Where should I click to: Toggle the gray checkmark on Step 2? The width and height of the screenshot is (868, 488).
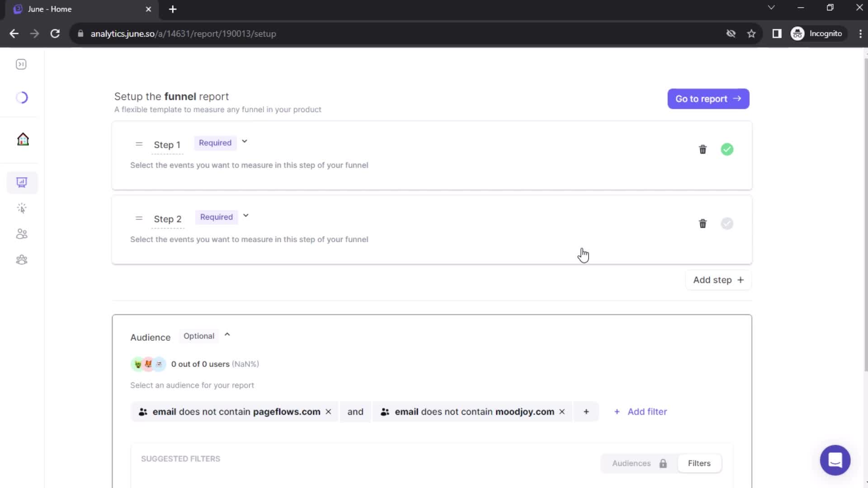pos(727,224)
